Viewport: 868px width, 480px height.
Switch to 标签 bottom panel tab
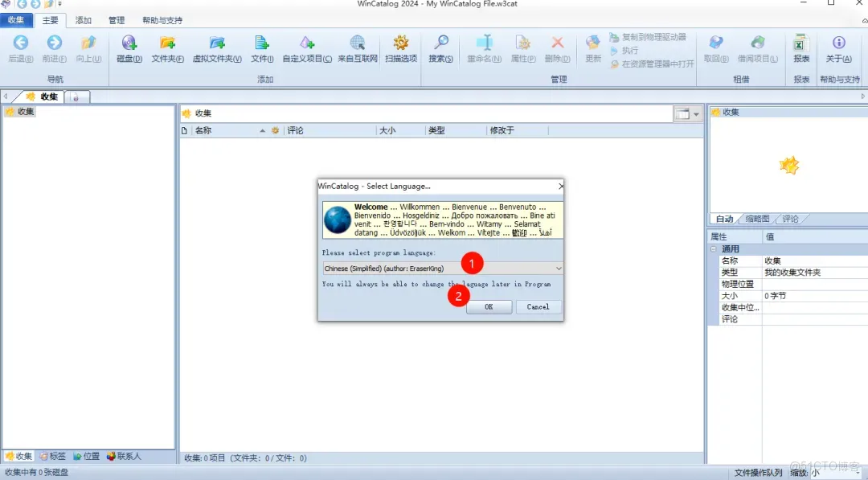[52, 456]
